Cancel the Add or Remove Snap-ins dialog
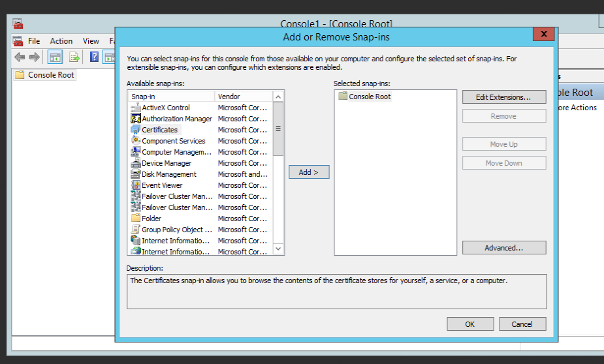This screenshot has width=604, height=364. (x=522, y=324)
